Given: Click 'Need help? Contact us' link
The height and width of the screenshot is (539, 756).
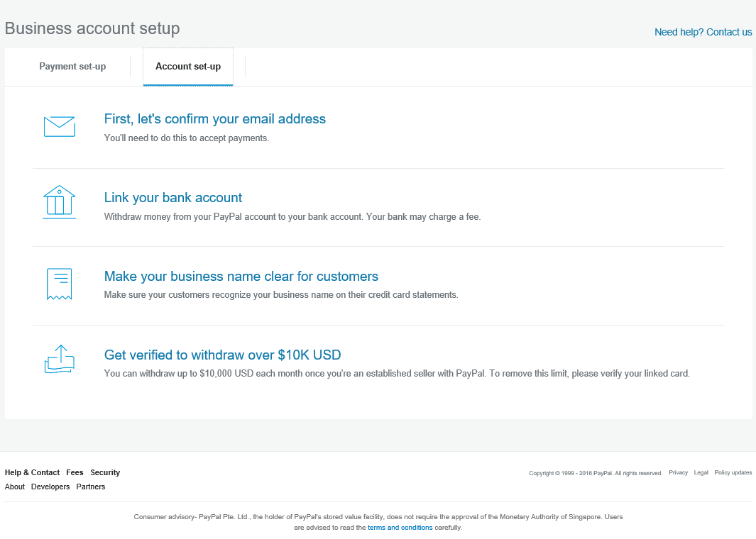Looking at the screenshot, I should click(703, 32).
